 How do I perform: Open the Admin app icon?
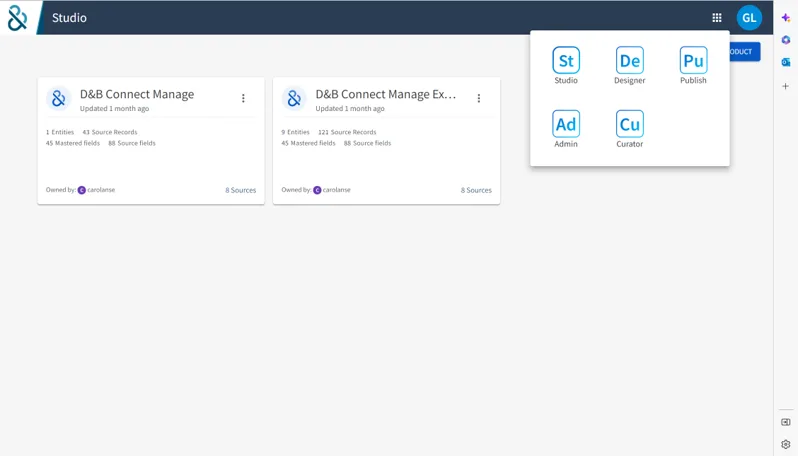pyautogui.click(x=566, y=124)
